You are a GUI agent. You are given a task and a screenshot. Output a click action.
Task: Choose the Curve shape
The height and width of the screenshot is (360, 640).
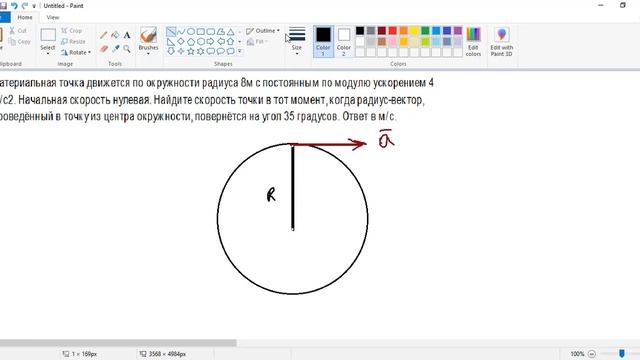click(181, 31)
